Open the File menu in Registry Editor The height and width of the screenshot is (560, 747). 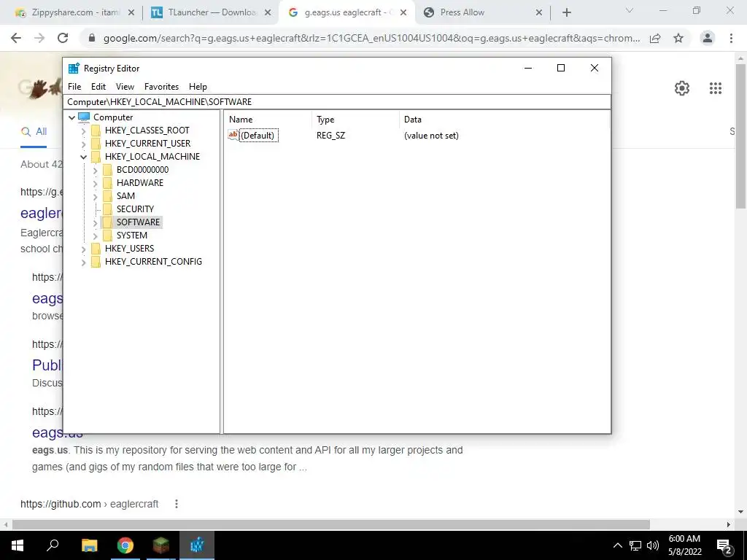(x=74, y=87)
